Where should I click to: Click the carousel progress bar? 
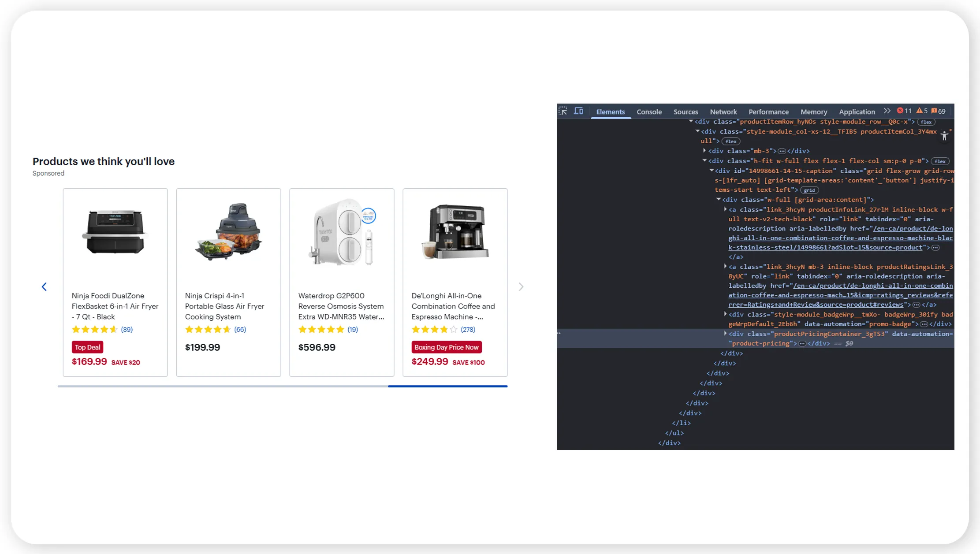pos(282,387)
